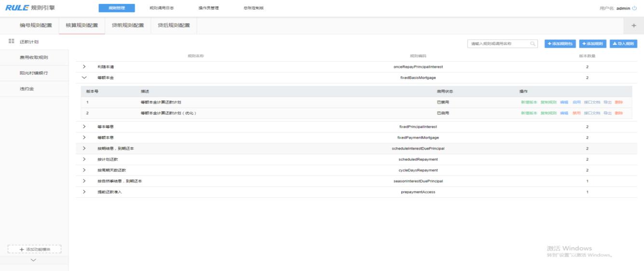This screenshot has height=271, width=644.
Task: Click the power logout icon beside admin
Action: (x=634, y=8)
